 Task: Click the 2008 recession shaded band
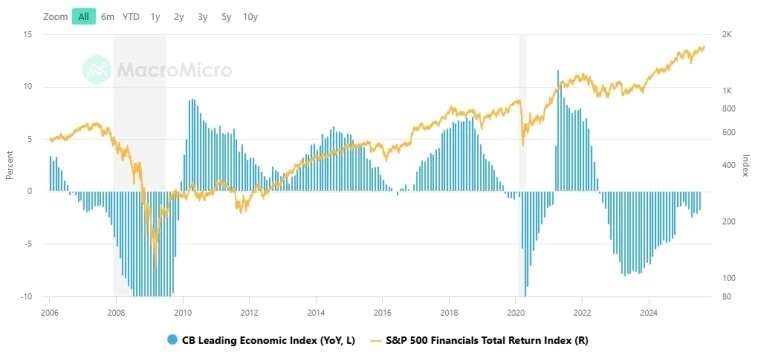(140, 164)
